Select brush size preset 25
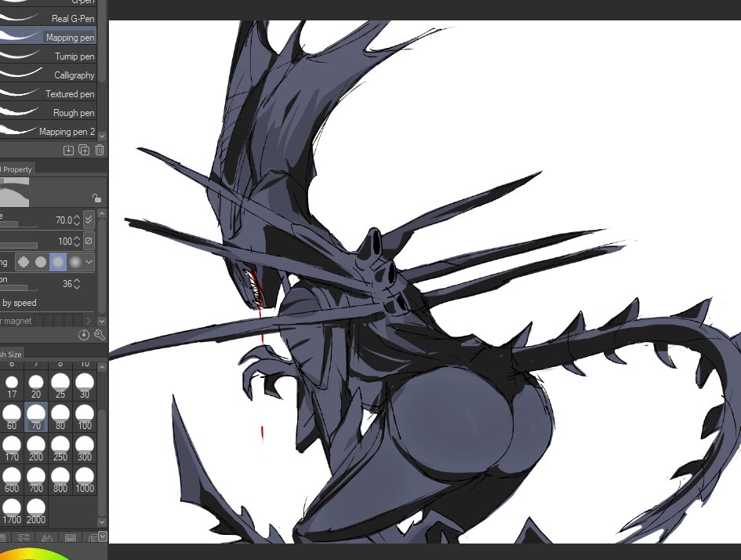741x560 pixels. 60,386
